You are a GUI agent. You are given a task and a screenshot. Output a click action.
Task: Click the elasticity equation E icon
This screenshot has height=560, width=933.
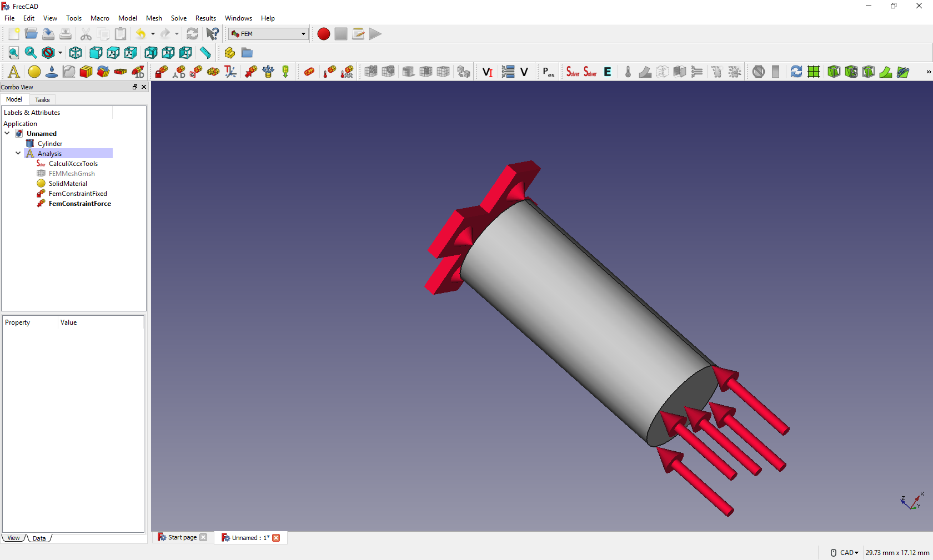[x=608, y=72]
